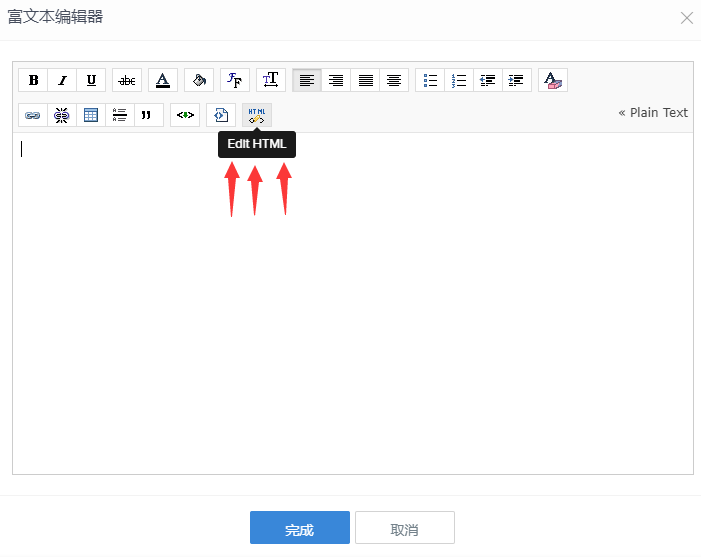This screenshot has width=701, height=557.
Task: Apply strikethrough formatting
Action: pos(127,80)
